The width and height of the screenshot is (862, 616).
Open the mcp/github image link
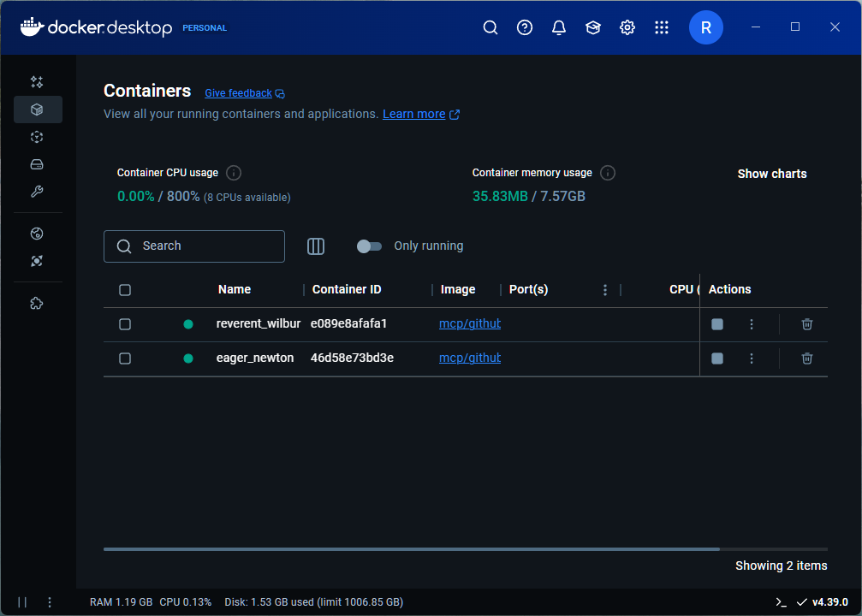(x=469, y=324)
